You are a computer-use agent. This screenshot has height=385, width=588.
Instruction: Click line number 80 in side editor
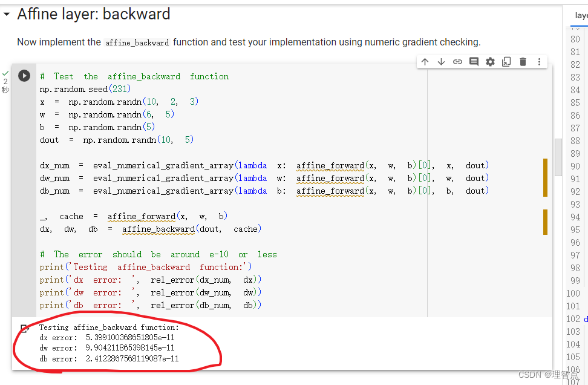[575, 39]
